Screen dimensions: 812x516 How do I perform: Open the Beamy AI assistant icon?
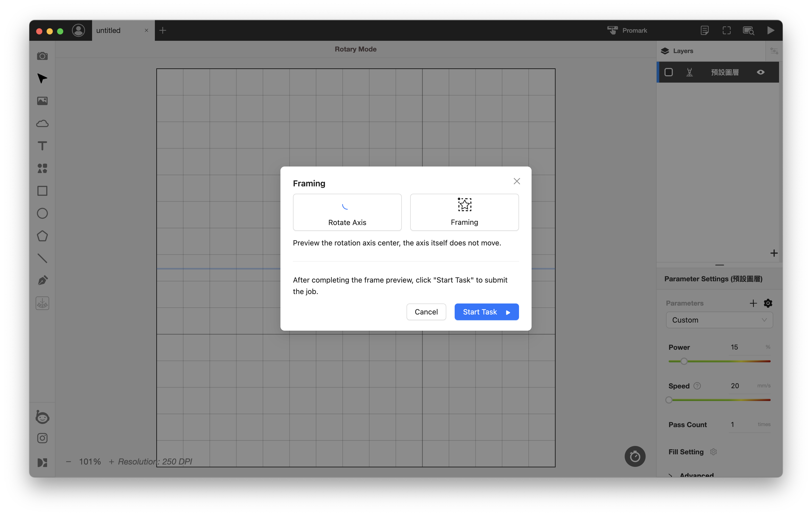pyautogui.click(x=42, y=417)
